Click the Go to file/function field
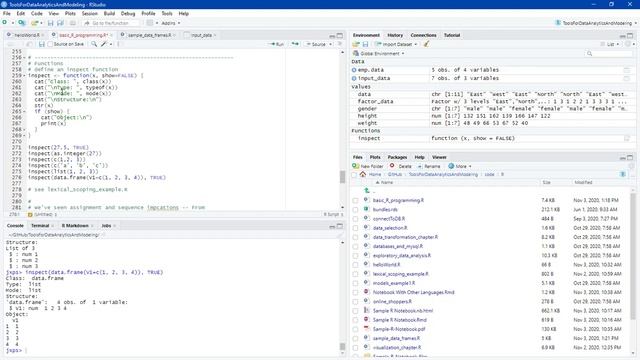The height and width of the screenshot is (360, 640). pyautogui.click(x=111, y=23)
